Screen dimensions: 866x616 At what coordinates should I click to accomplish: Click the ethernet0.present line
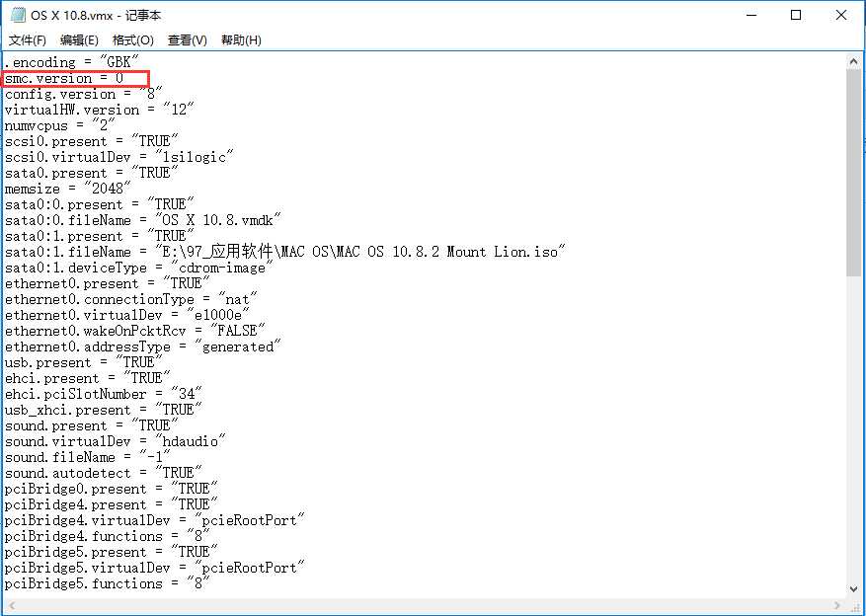click(x=108, y=283)
